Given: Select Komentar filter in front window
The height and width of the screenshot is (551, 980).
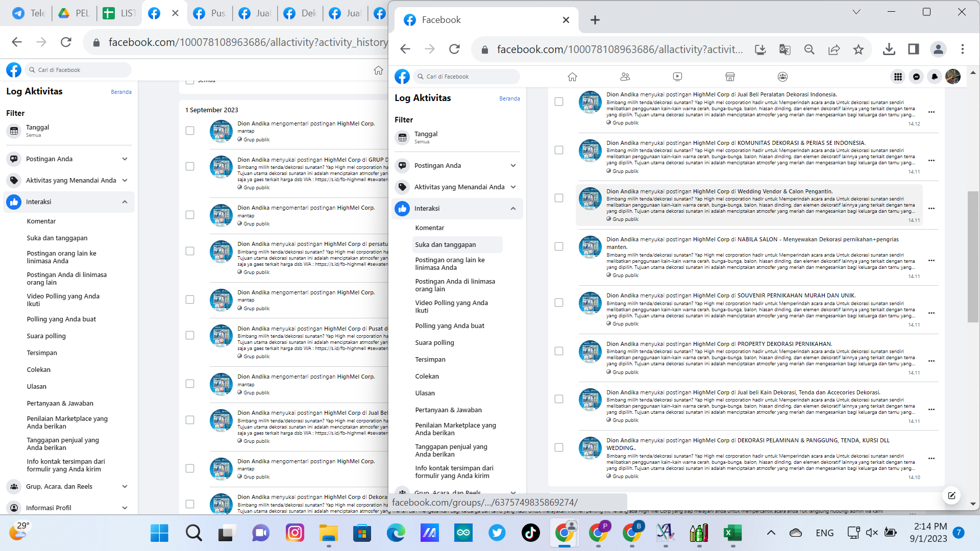Looking at the screenshot, I should click(x=430, y=228).
